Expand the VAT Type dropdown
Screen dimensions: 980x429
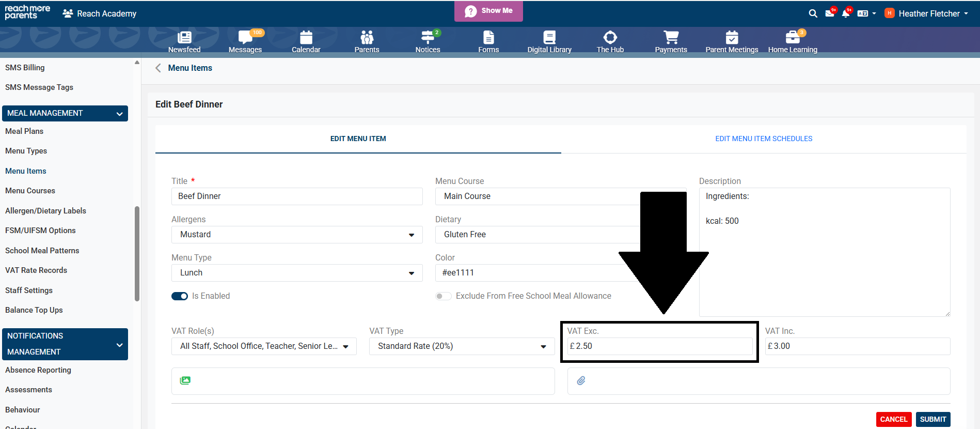pyautogui.click(x=461, y=346)
